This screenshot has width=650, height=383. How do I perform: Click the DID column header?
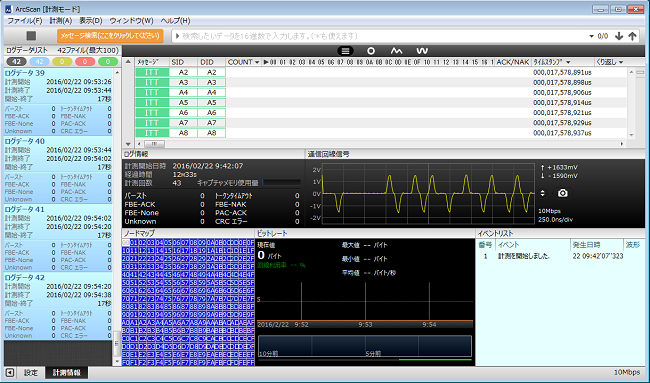click(x=211, y=62)
